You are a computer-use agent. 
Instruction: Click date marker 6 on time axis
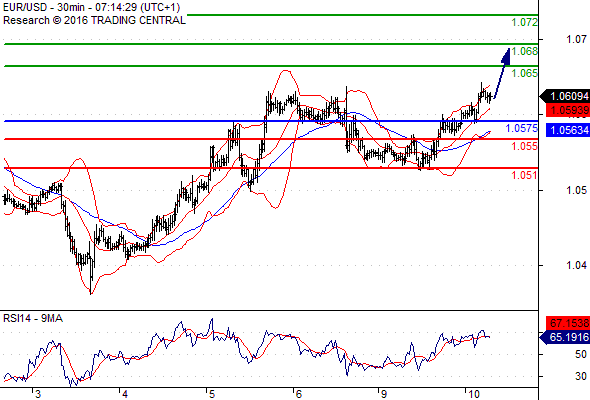tap(298, 394)
